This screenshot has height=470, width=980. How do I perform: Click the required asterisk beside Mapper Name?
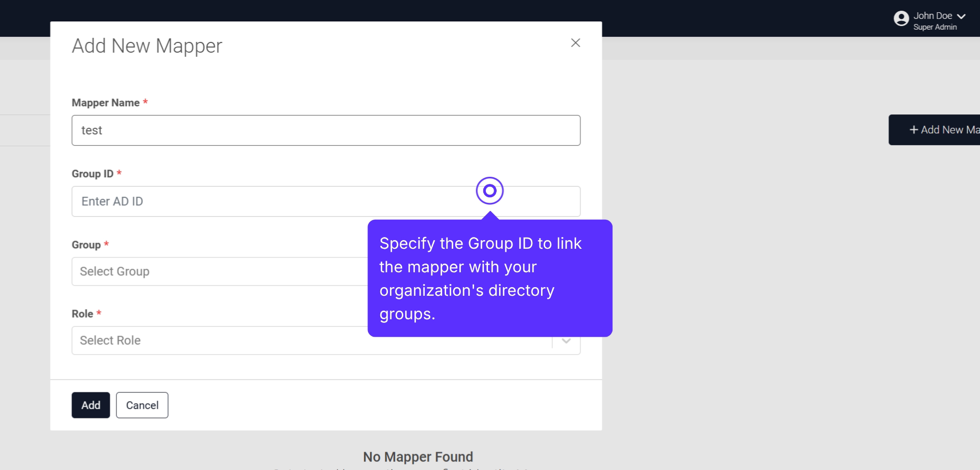(145, 101)
